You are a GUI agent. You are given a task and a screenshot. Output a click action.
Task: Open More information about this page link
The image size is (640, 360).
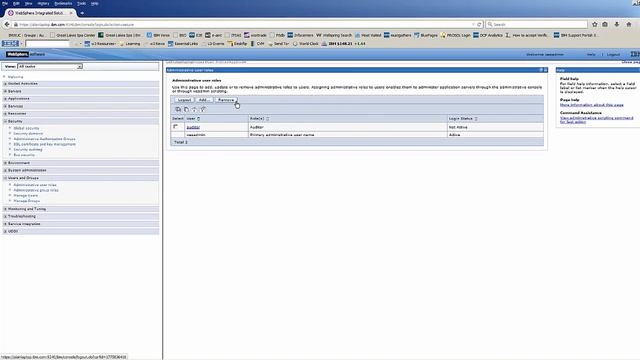point(591,105)
